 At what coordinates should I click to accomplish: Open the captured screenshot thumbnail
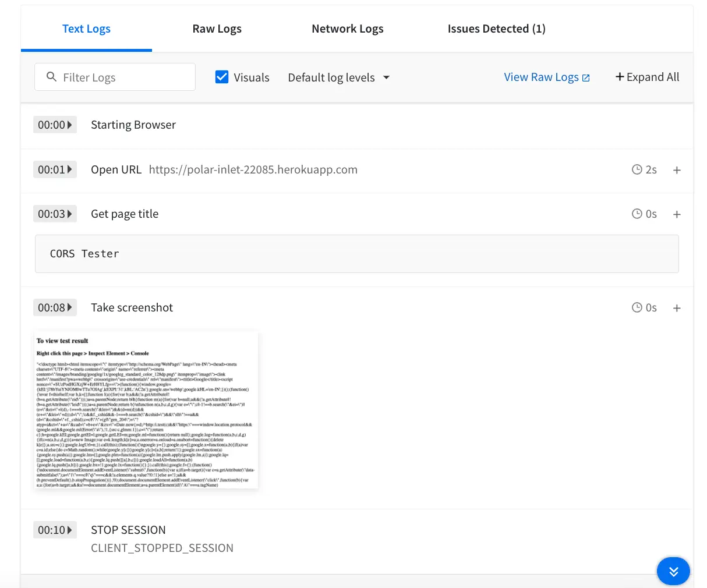tap(146, 410)
